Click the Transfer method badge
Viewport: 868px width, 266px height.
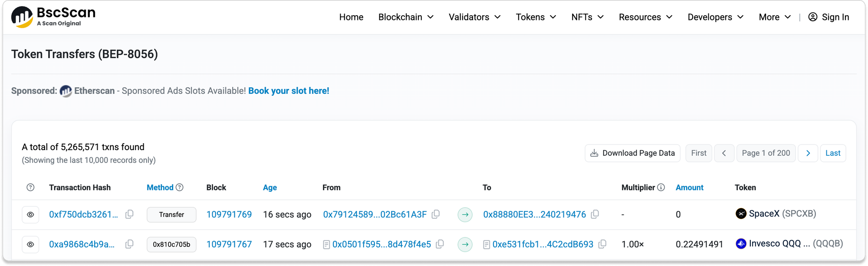coord(171,215)
